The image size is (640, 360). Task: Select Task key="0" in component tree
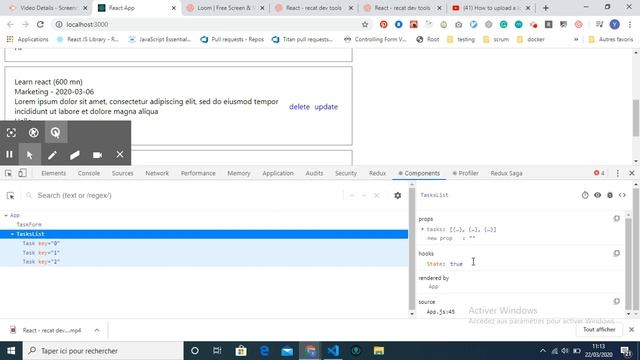[x=41, y=243]
